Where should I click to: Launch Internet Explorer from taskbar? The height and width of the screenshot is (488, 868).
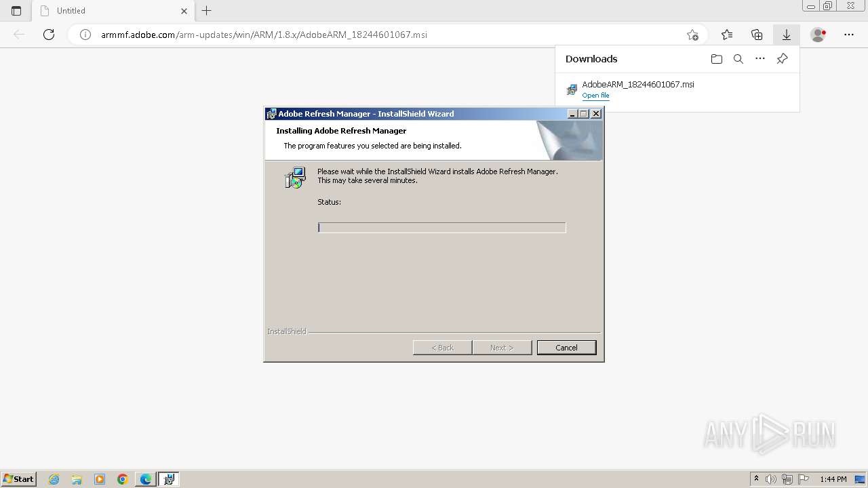(54, 479)
